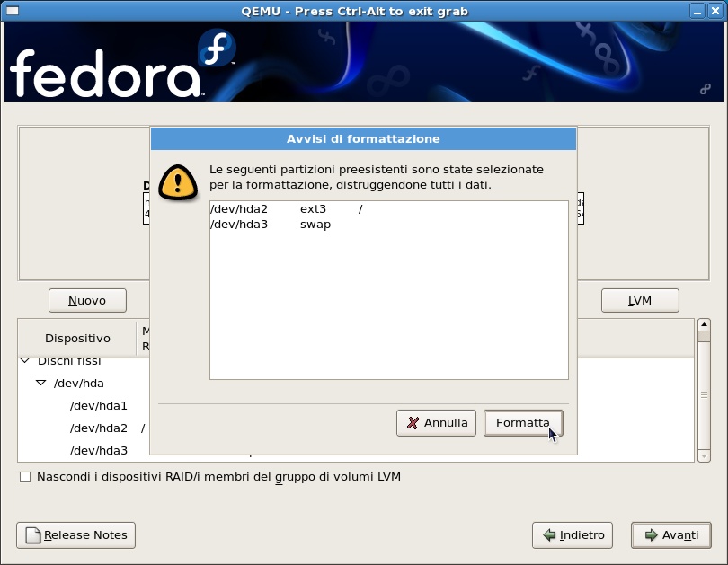This screenshot has height=565, width=728.
Task: Select the /dev/hda3 swap row in dialog list
Action: (x=388, y=225)
